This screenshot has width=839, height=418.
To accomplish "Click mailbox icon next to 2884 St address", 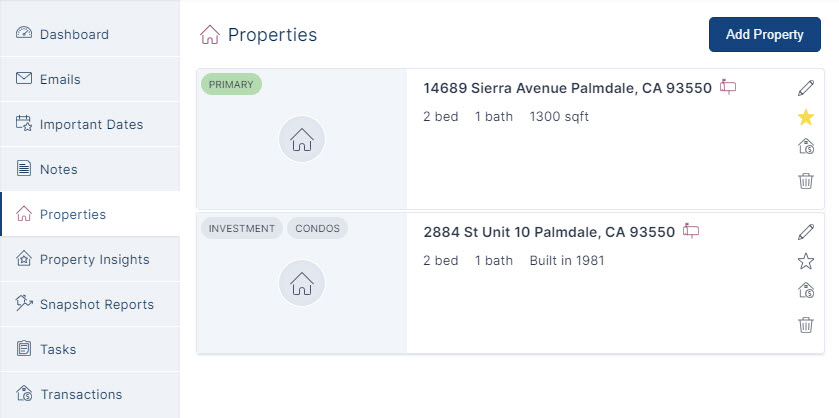I will (691, 231).
